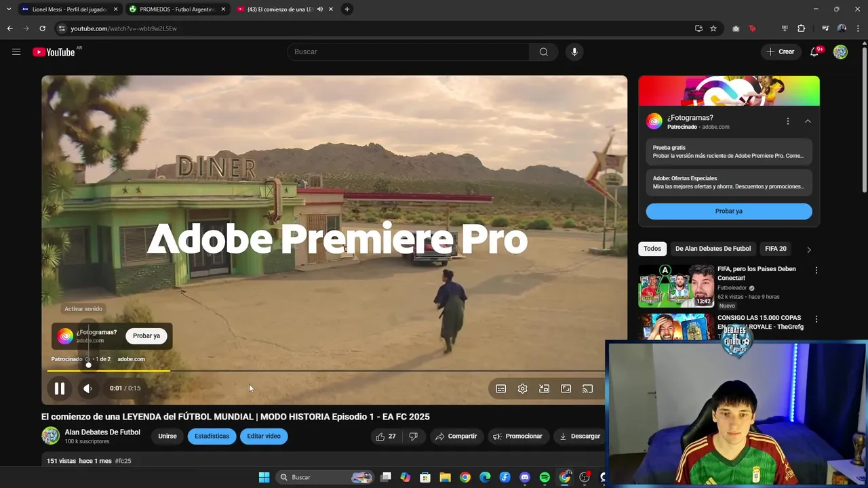The height and width of the screenshot is (488, 868).
Task: Open a new browser tab
Action: point(347,9)
